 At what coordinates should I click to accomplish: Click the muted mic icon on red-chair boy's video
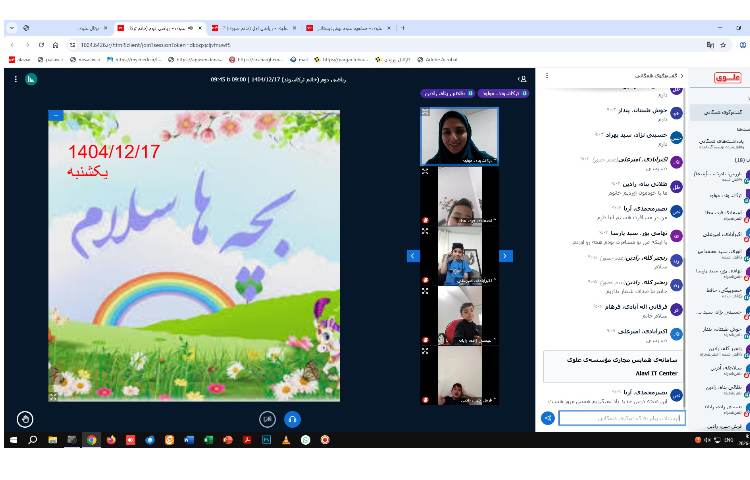click(425, 340)
